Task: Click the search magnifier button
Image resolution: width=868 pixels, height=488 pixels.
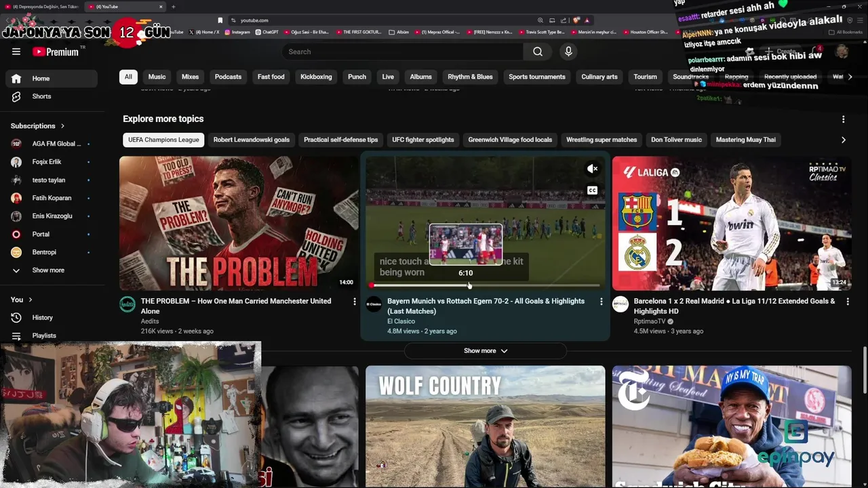Action: [x=538, y=52]
